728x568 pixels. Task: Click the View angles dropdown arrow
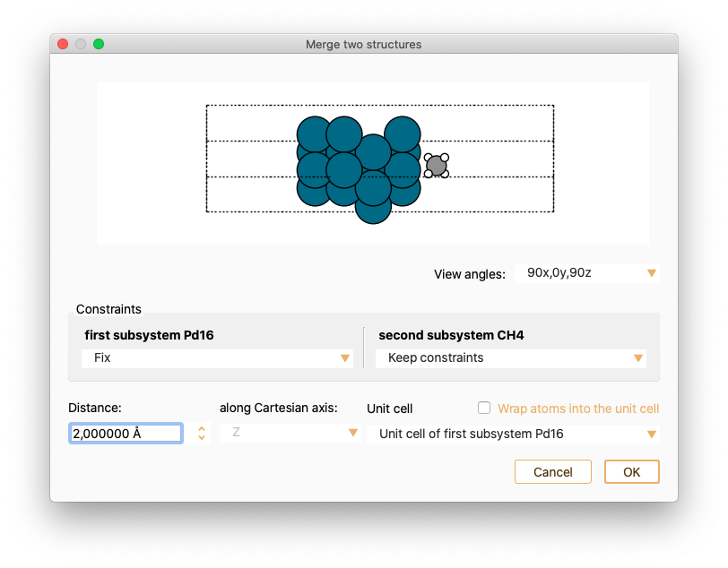(652, 273)
